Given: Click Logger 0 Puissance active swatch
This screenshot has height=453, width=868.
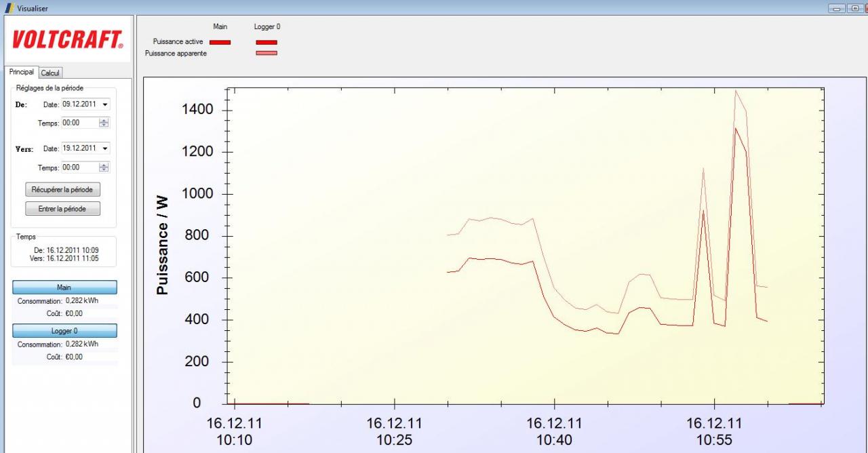Looking at the screenshot, I should (x=267, y=42).
